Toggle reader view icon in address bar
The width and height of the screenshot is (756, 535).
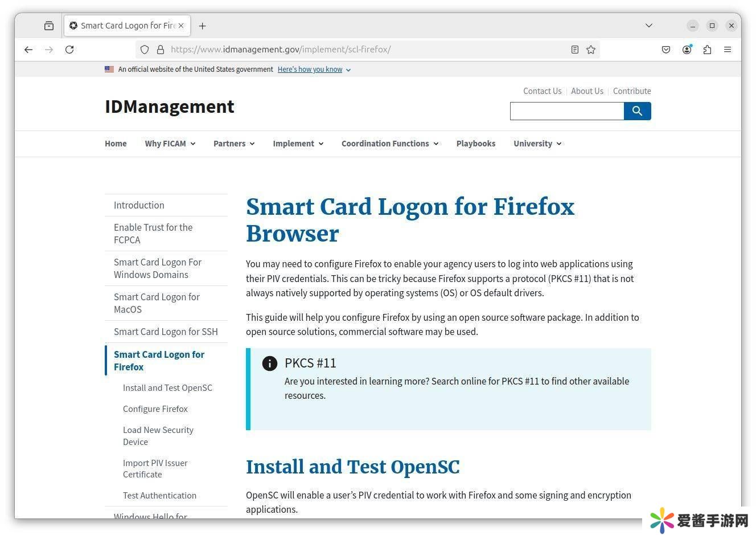point(575,50)
